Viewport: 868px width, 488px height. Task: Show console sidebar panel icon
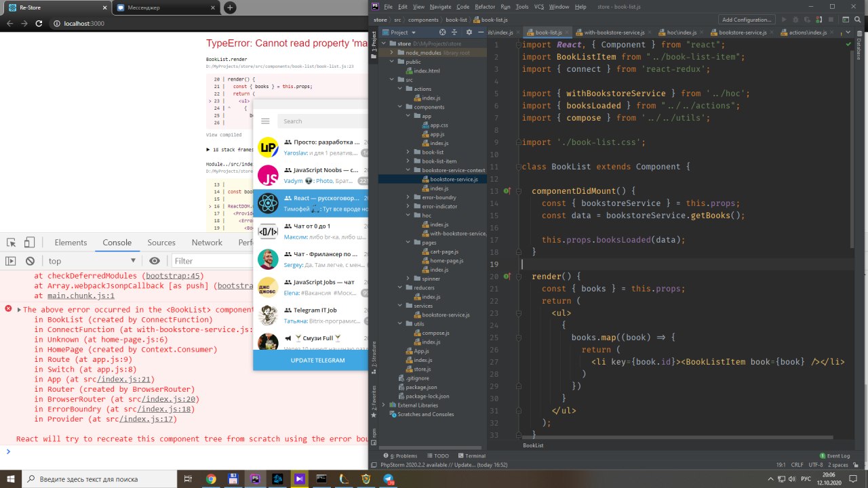(11, 261)
